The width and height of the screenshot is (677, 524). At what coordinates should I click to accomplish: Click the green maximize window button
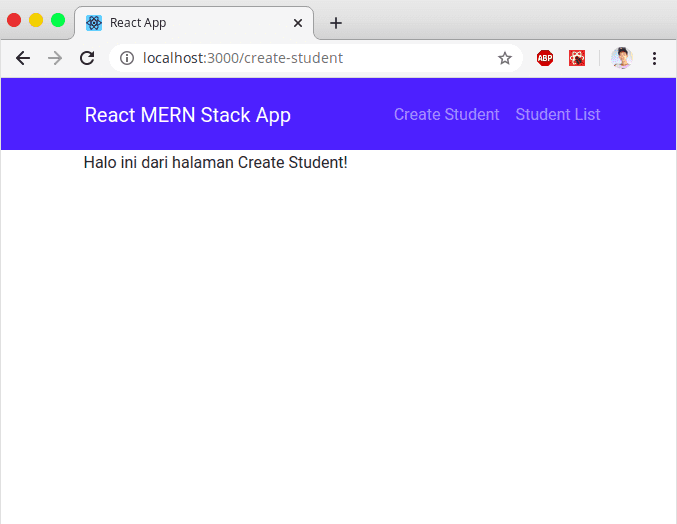click(58, 20)
